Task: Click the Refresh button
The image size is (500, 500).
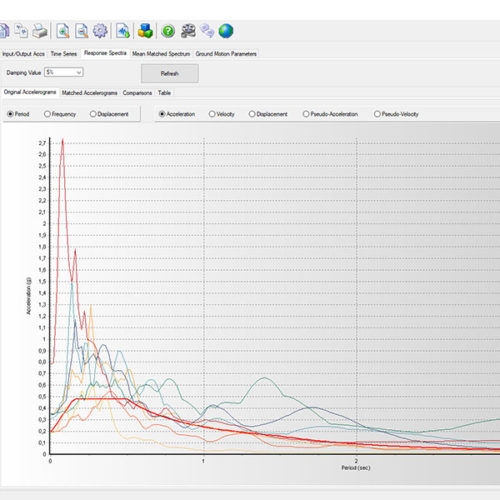Action: tap(170, 73)
